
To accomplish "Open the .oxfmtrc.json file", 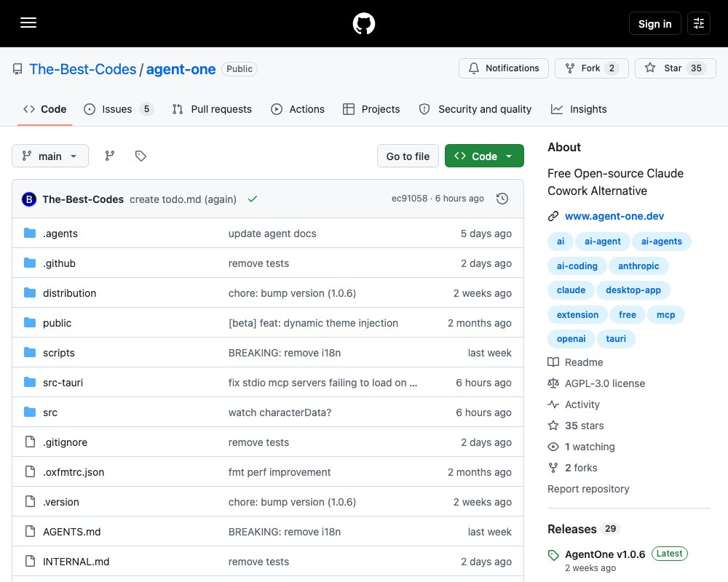I will tap(74, 472).
